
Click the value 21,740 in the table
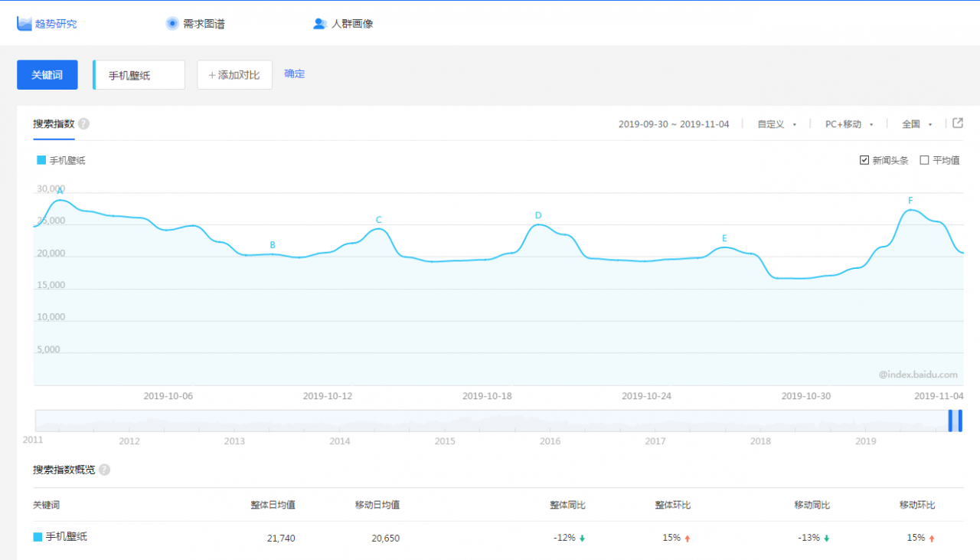tap(281, 538)
